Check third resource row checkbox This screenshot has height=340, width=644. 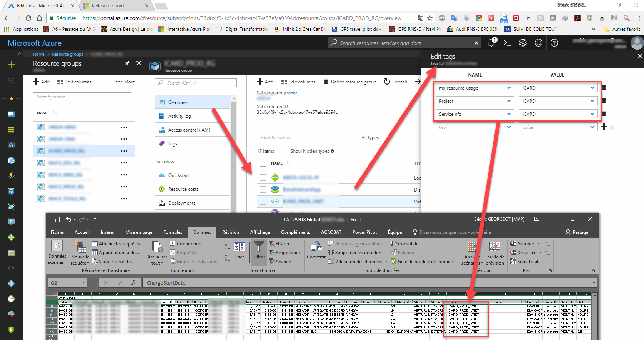[263, 201]
